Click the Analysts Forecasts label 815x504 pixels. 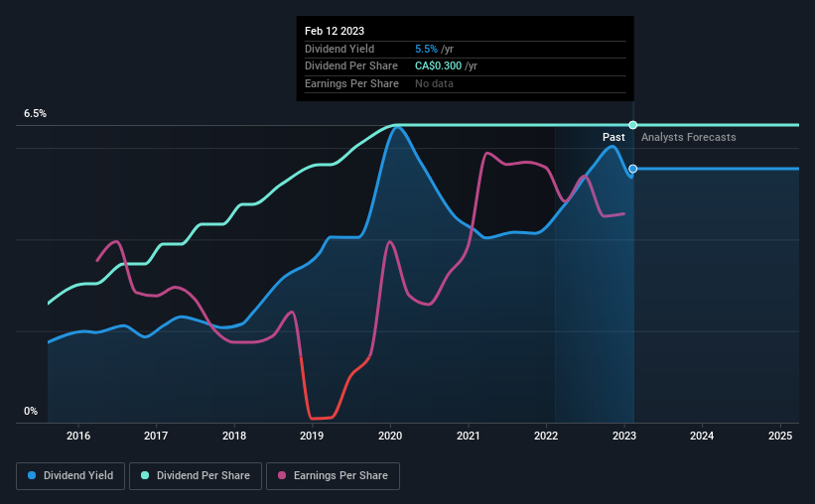click(x=688, y=137)
